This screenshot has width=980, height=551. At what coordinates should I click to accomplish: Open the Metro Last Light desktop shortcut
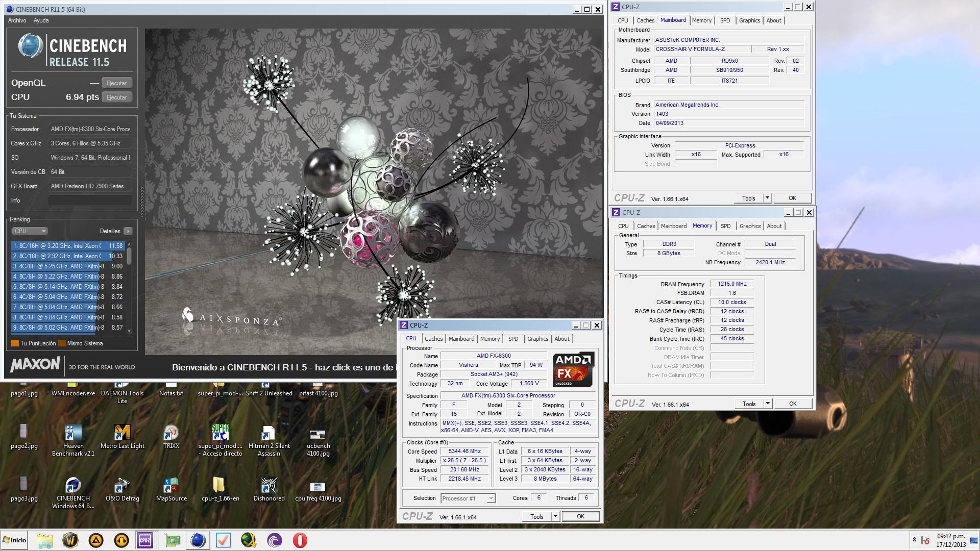(x=122, y=437)
